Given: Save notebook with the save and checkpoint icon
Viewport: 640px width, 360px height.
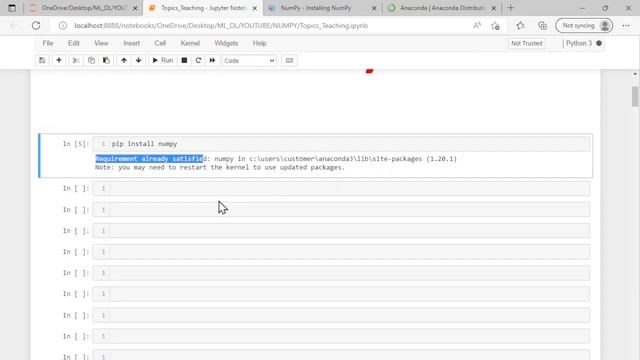Looking at the screenshot, I should coord(42,60).
